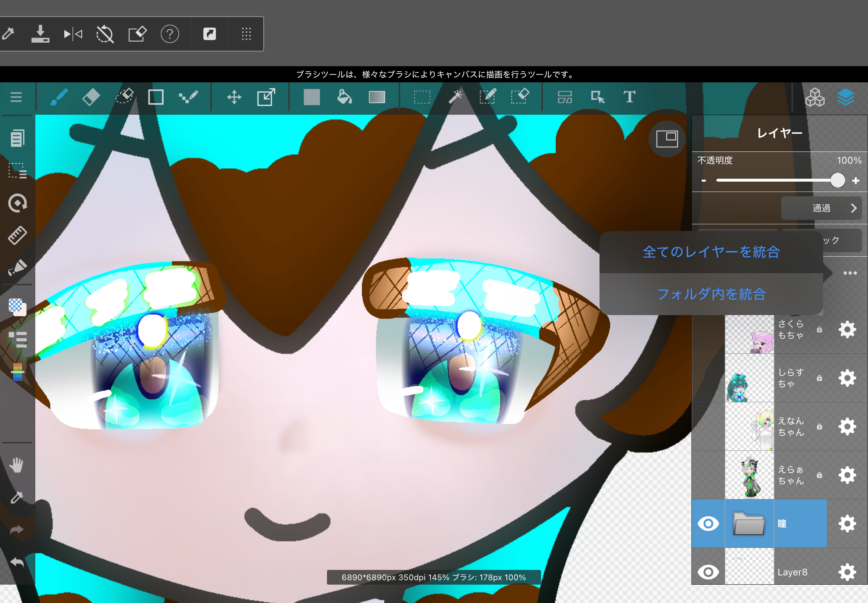
Task: Select the Magic Wand selection tool
Action: click(455, 97)
